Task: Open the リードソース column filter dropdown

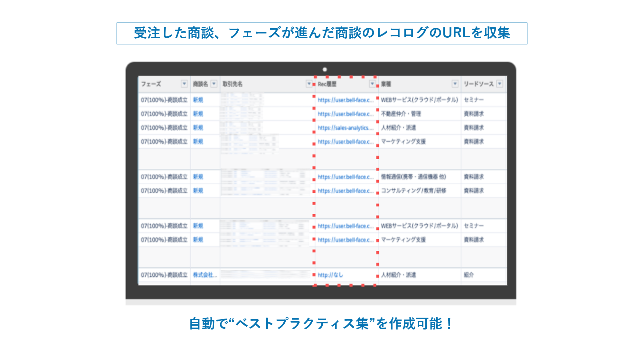Action: 500,84
